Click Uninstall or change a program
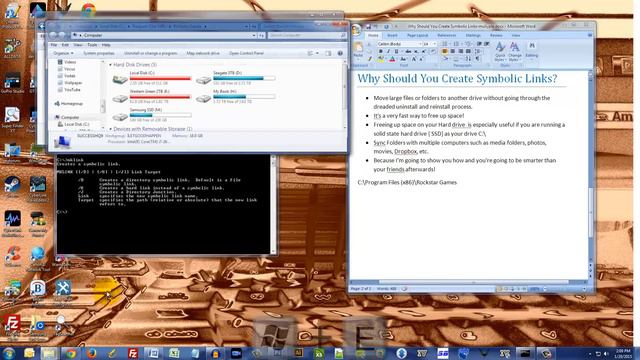 151,53
